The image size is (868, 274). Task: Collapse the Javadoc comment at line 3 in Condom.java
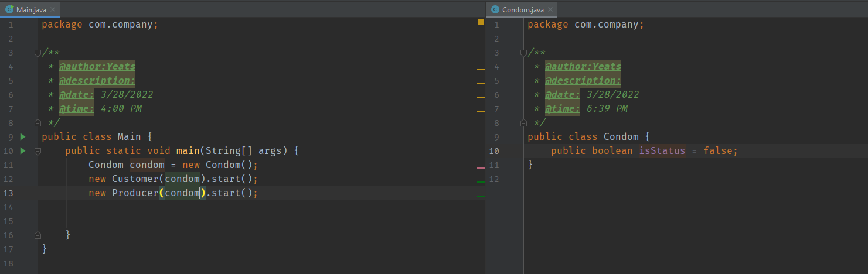point(523,53)
